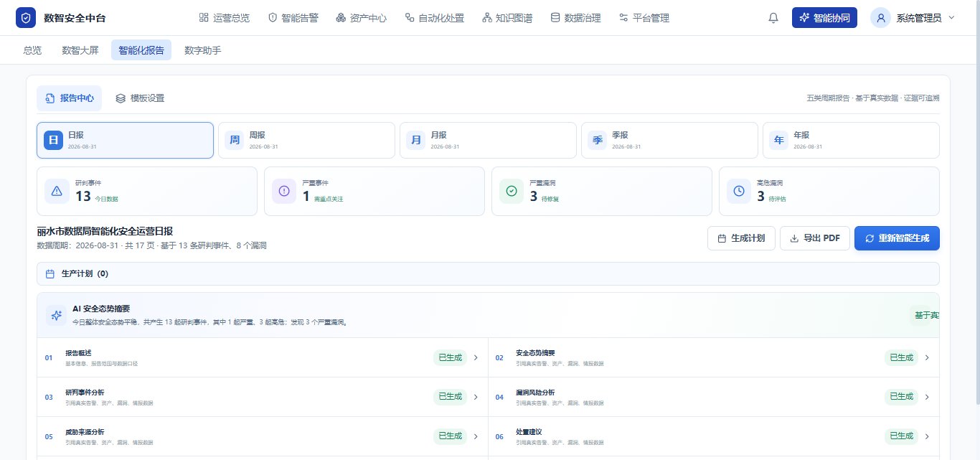The width and height of the screenshot is (980, 460).
Task: Click the 导出 PDF button
Action: coord(815,238)
